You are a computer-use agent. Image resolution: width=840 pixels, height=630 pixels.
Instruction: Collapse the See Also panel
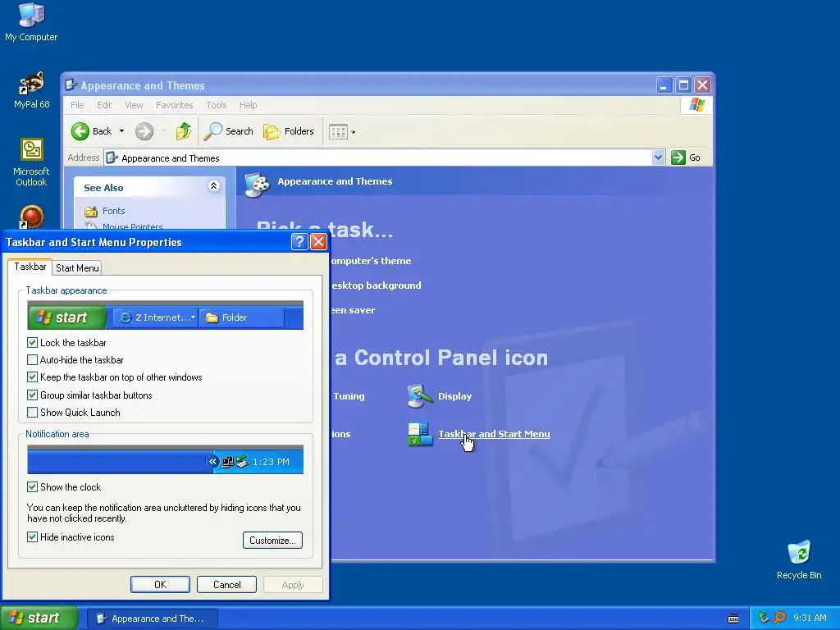pos(213,186)
